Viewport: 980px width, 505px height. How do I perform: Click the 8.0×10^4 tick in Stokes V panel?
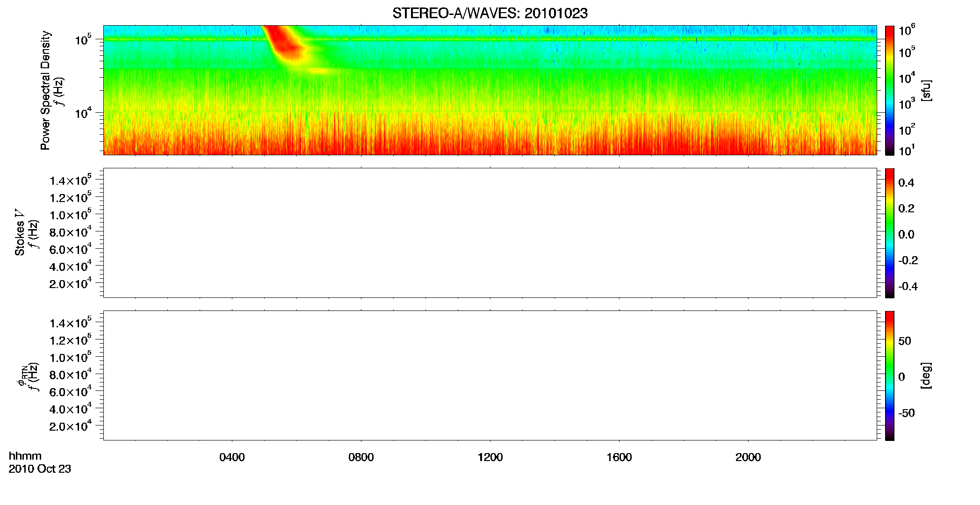coord(70,232)
